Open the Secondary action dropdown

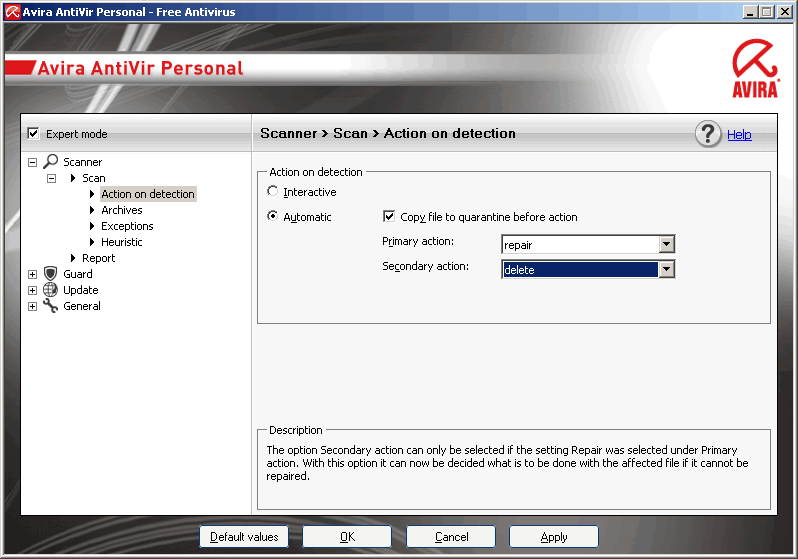click(666, 269)
